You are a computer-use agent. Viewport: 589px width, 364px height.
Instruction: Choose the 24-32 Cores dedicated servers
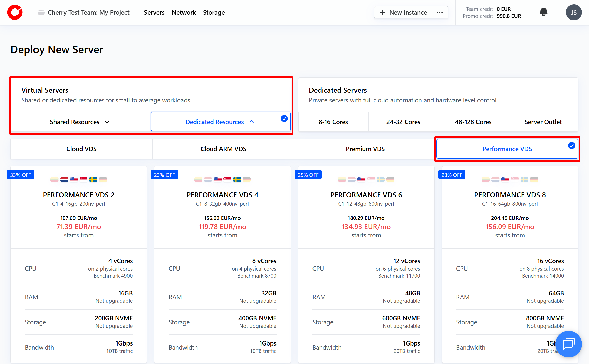coord(403,122)
